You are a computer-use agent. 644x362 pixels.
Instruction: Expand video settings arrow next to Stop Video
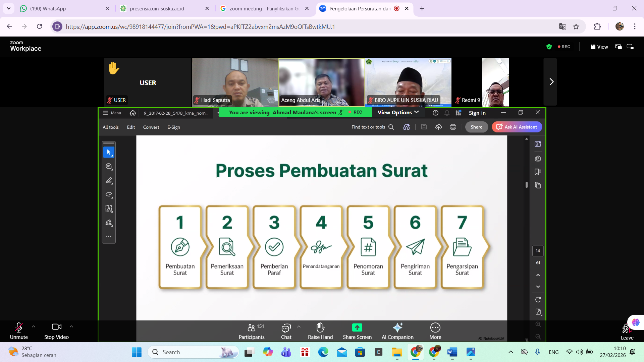[71, 326]
